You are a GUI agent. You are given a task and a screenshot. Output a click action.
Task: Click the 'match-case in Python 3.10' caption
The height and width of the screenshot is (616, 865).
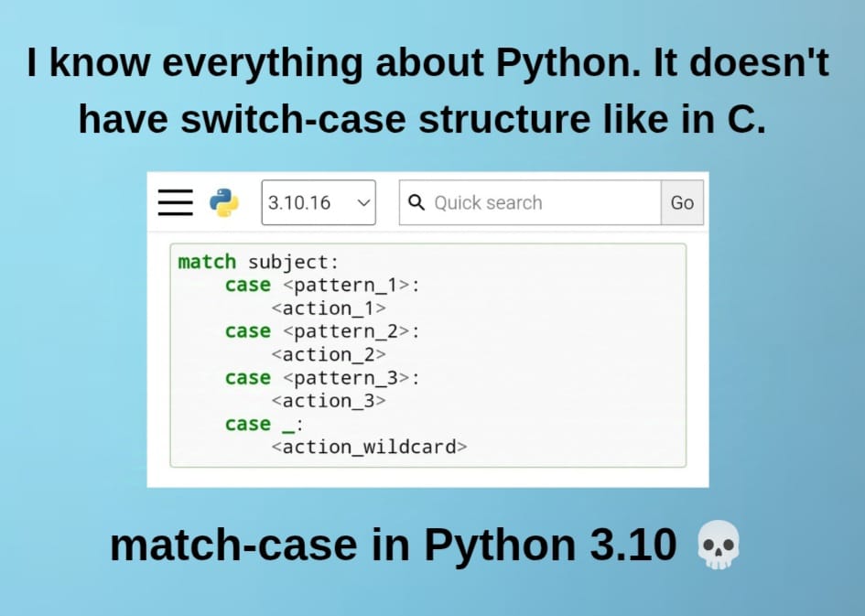[x=394, y=545]
